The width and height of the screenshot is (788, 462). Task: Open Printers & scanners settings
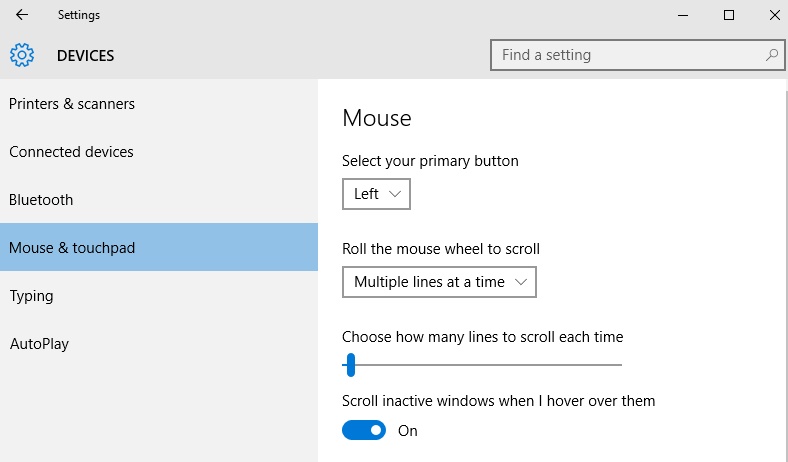click(72, 104)
